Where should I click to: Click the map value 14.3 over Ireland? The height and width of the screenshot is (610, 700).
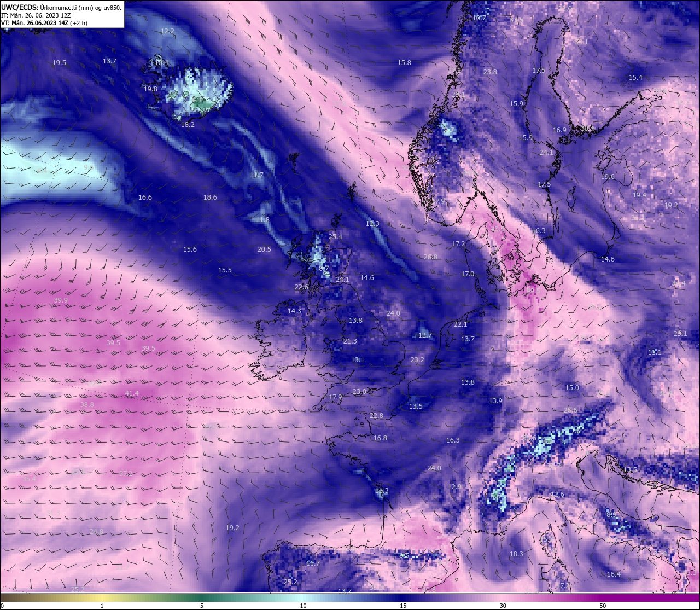294,311
